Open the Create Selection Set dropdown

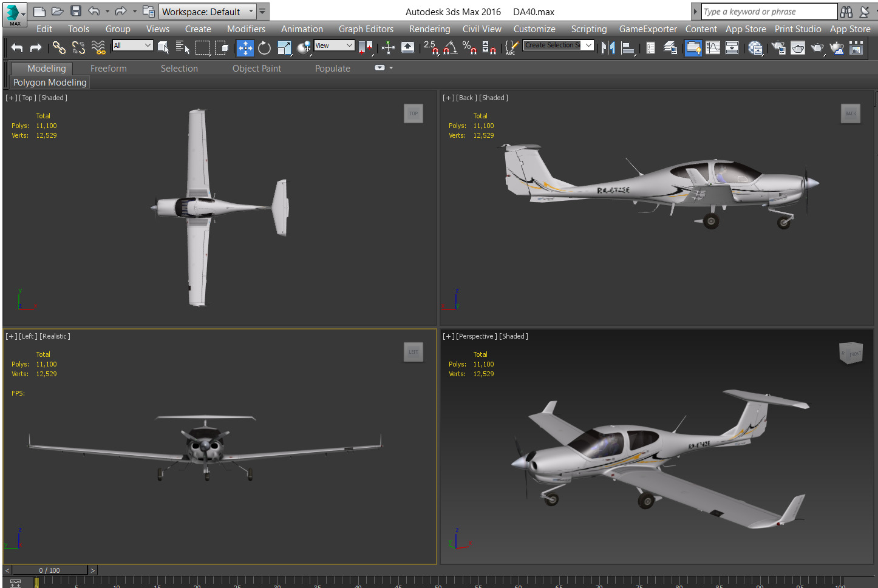click(x=558, y=46)
